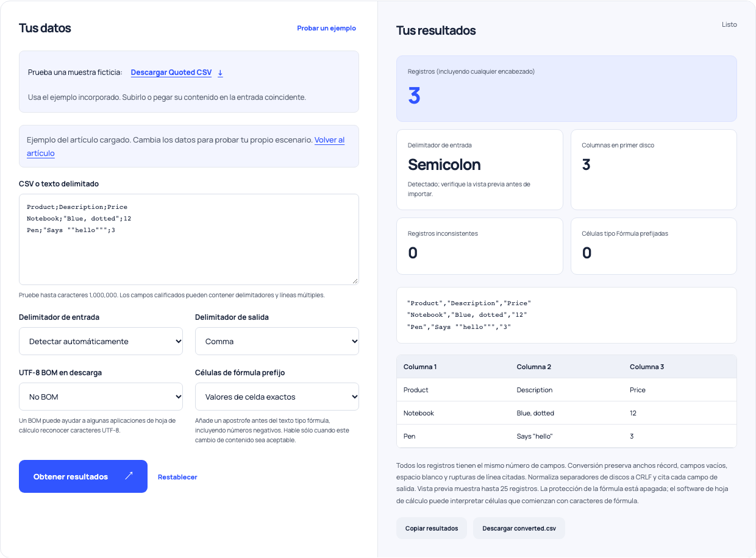This screenshot has height=558, width=756.
Task: Follow the Volver al artículo link
Action: 185,147
